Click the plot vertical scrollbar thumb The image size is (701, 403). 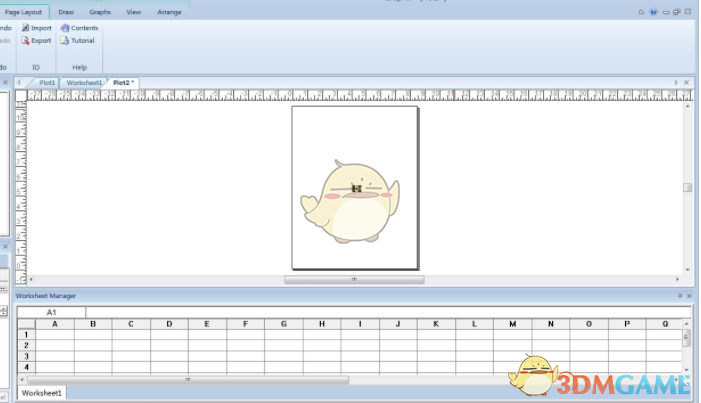(x=688, y=187)
